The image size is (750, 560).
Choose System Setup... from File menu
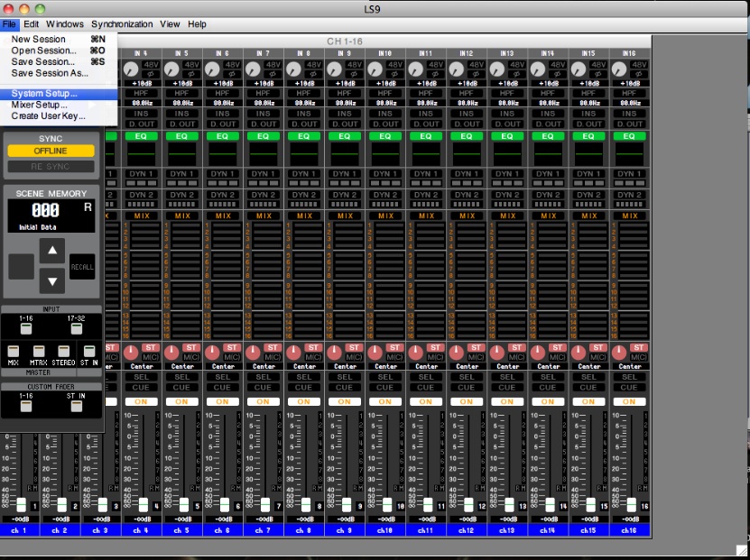point(44,94)
